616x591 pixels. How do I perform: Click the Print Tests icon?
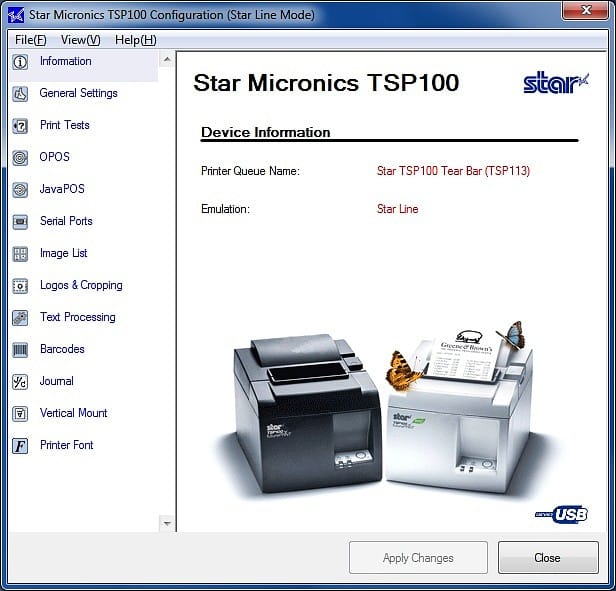tap(20, 126)
